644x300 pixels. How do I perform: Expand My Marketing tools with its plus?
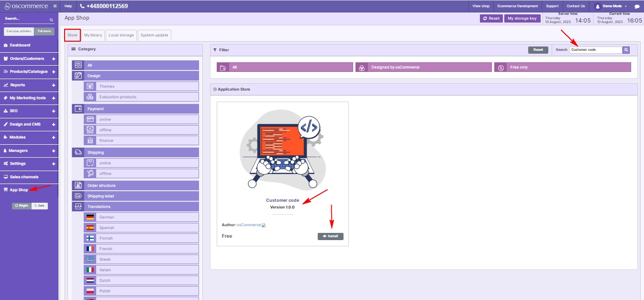point(54,98)
